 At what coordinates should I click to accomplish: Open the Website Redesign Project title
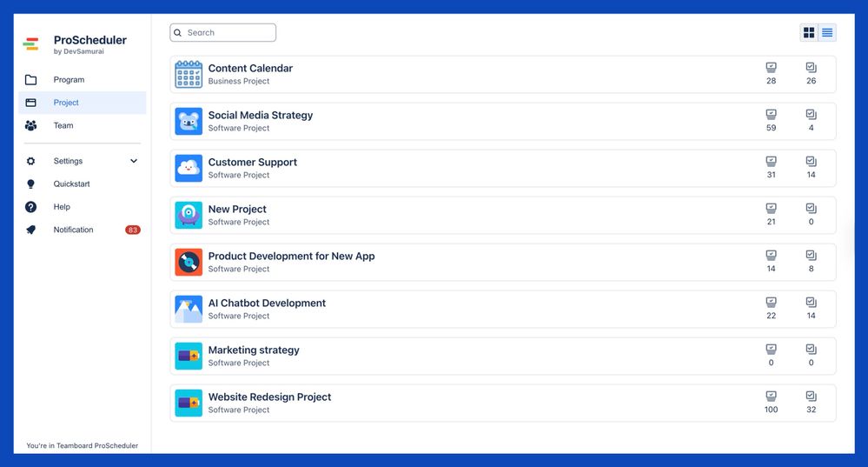[x=269, y=397]
